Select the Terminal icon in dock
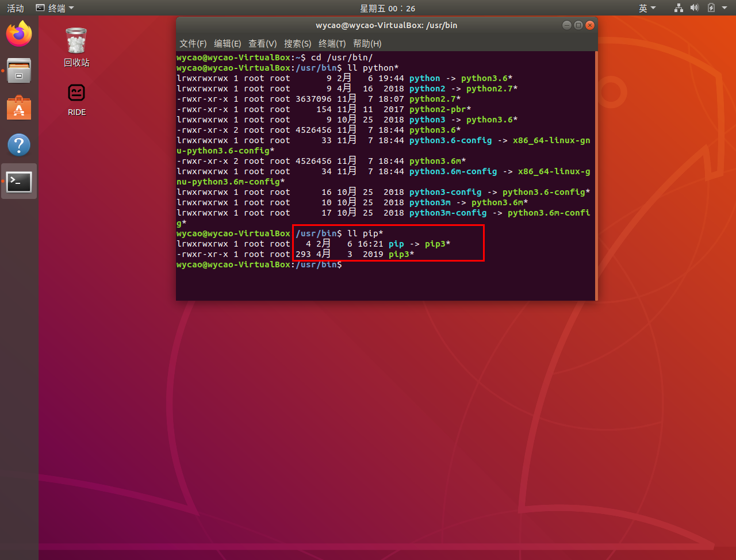This screenshot has width=736, height=560. click(19, 182)
